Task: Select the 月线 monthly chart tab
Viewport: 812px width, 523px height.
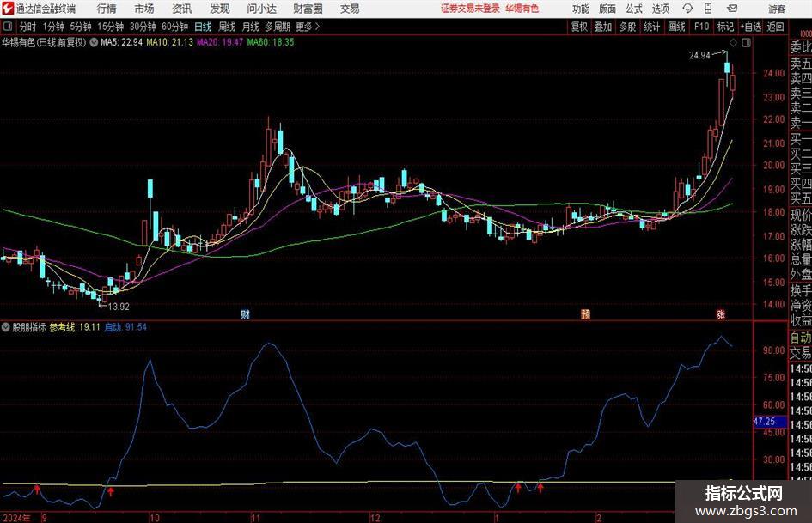Action: (x=250, y=27)
